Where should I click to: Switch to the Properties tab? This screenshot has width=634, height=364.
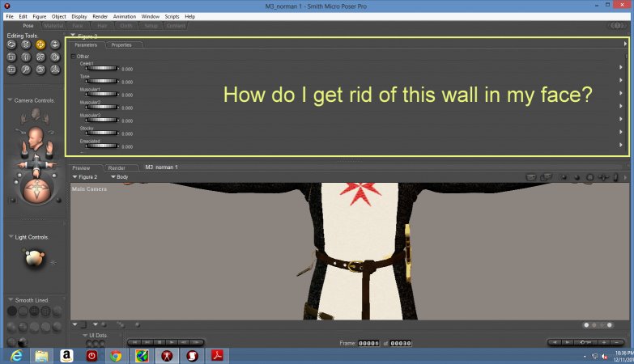(121, 44)
